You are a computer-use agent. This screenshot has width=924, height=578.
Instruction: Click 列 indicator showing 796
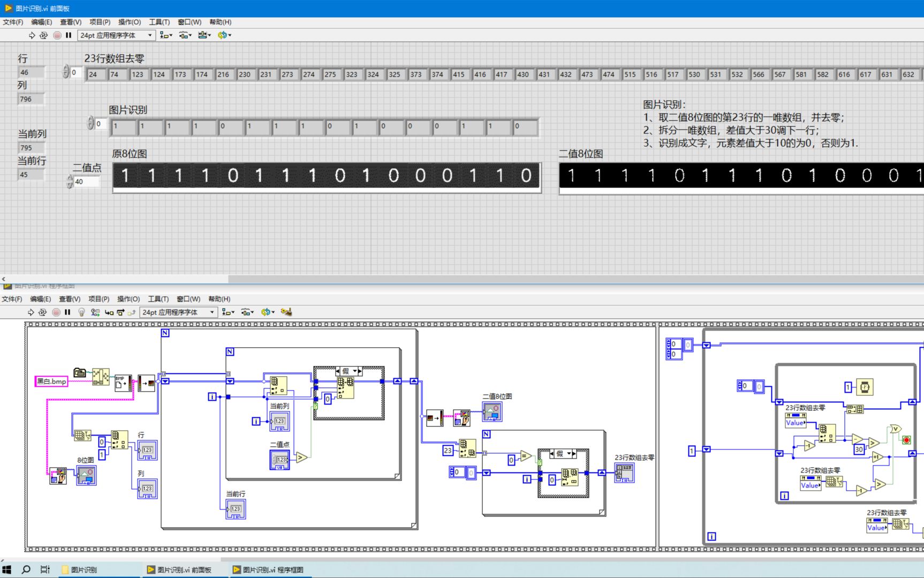[32, 99]
